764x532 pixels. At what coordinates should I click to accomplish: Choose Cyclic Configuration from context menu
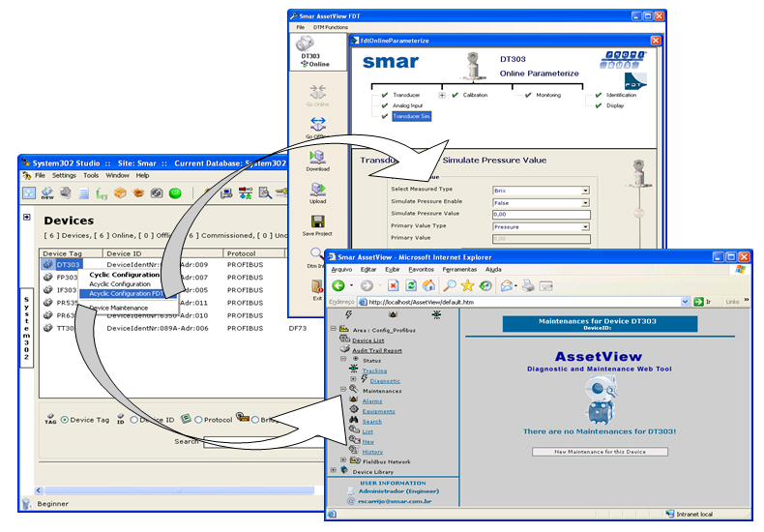[x=125, y=275]
